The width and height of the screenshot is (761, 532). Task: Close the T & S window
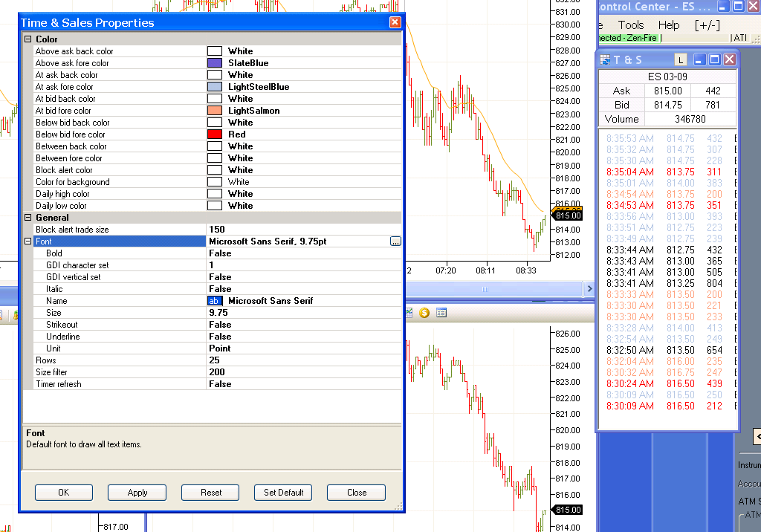coord(730,59)
